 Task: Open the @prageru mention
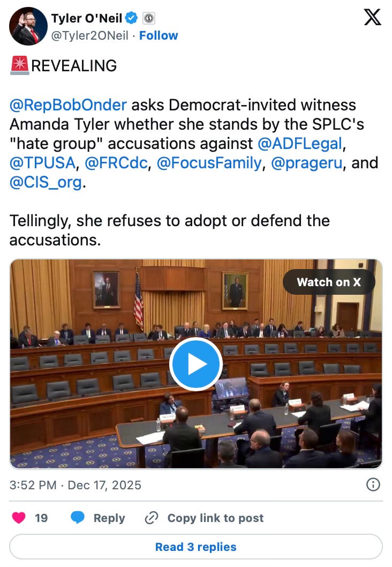click(x=306, y=163)
